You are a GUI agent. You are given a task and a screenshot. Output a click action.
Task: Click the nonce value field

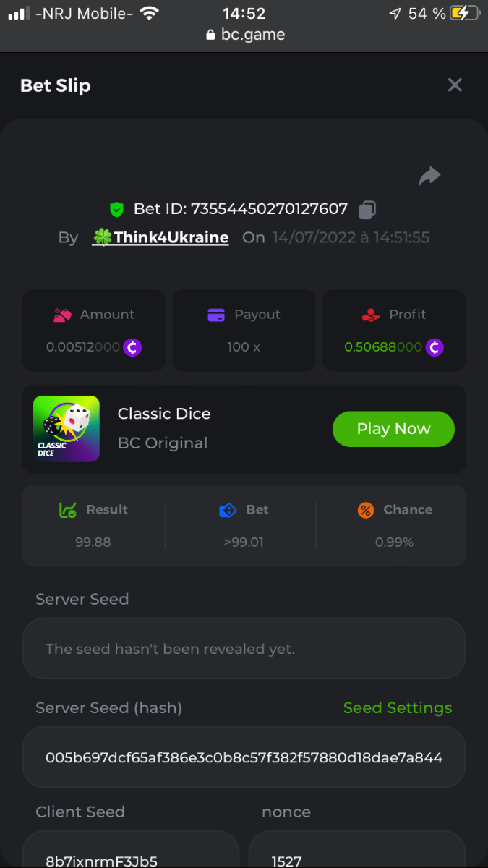[x=357, y=854]
